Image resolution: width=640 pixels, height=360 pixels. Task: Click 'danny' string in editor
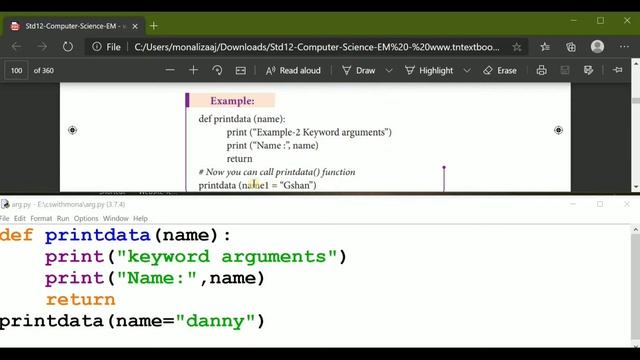click(216, 321)
